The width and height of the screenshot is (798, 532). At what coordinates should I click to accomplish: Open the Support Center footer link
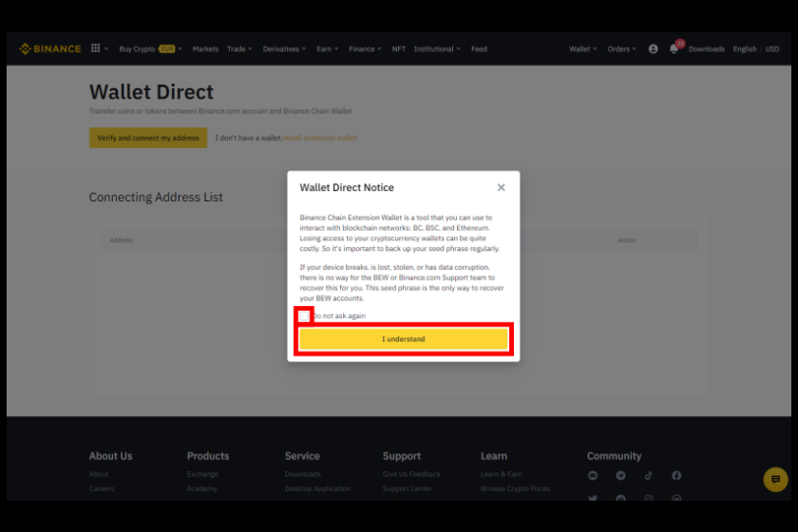coord(408,488)
